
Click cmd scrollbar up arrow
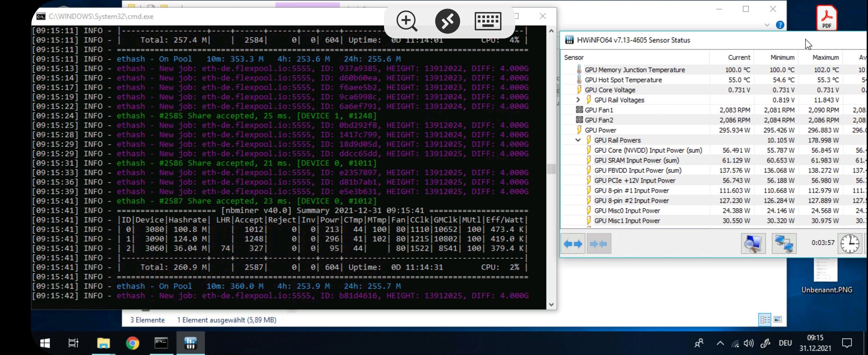tap(551, 31)
